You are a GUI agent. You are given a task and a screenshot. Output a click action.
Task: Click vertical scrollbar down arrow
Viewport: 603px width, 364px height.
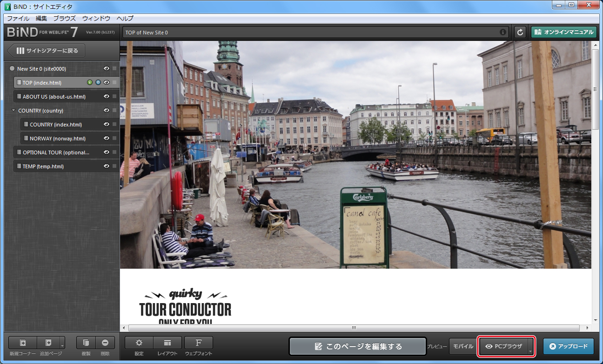point(595,321)
